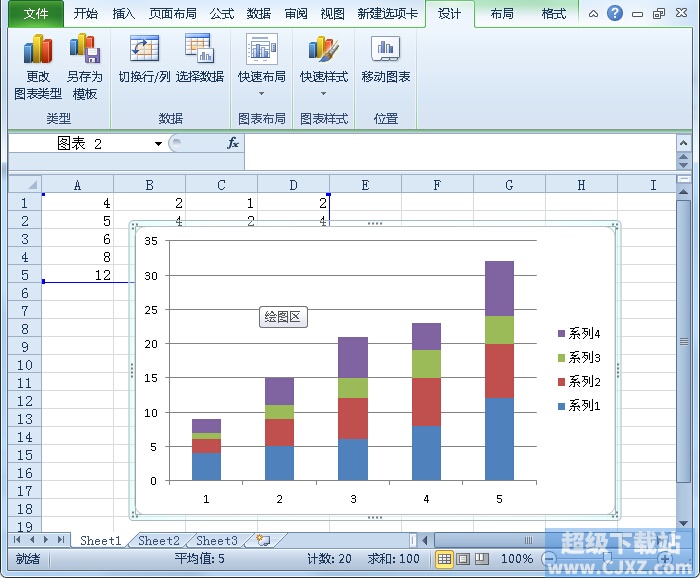This screenshot has height=578, width=700.
Task: Switch to Page Break Preview icon
Action: pyautogui.click(x=481, y=558)
